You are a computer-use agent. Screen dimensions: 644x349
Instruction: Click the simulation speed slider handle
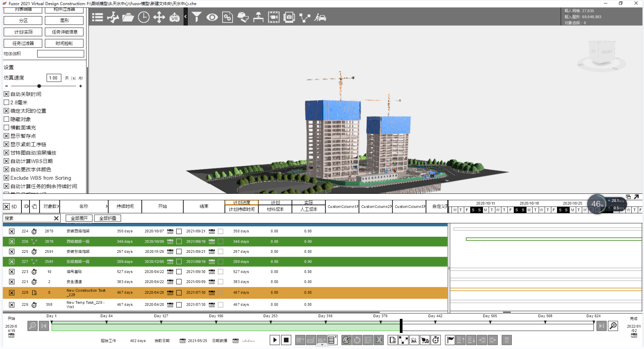pos(39,86)
